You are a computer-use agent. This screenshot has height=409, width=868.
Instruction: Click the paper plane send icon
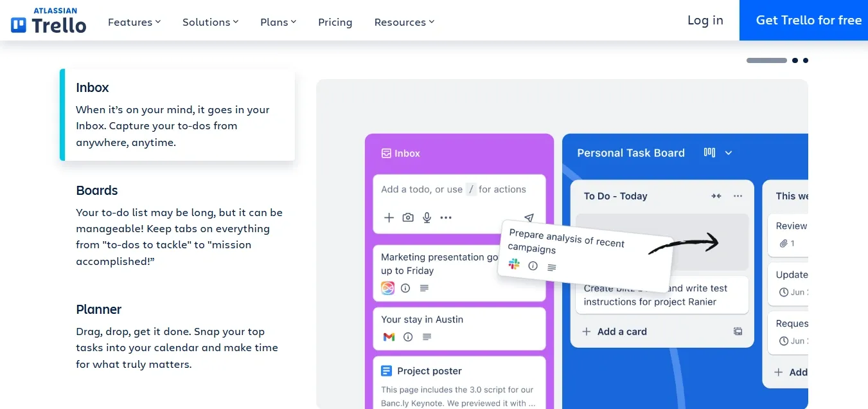528,217
